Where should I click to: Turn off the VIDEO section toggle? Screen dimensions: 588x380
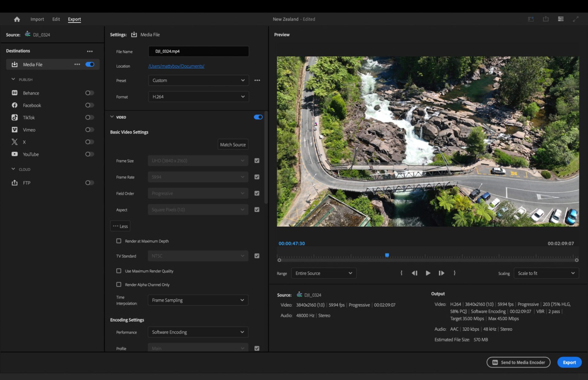[x=258, y=117]
